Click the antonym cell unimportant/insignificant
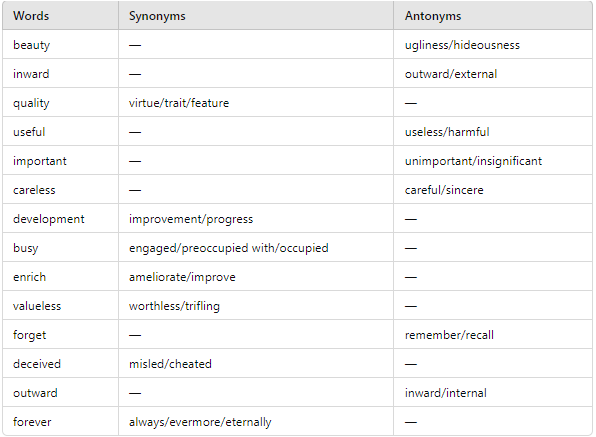 (x=473, y=161)
